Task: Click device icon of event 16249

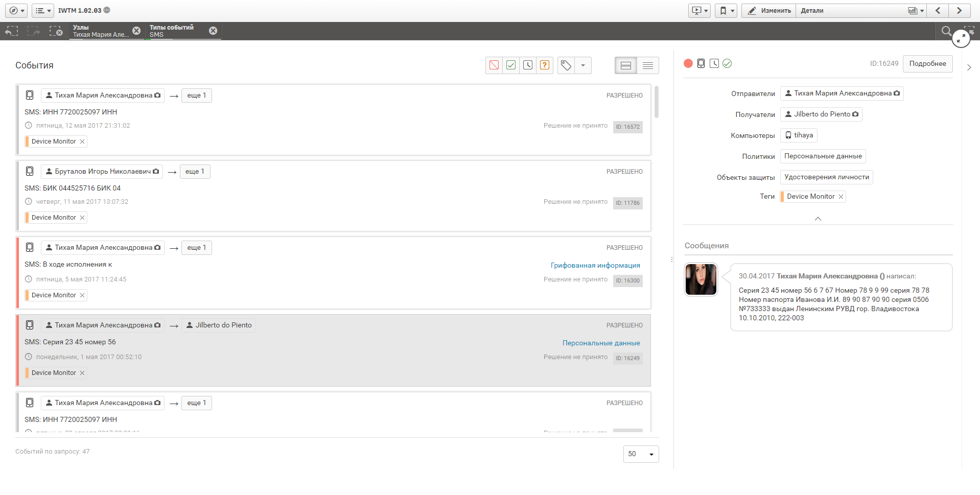Action: pos(30,325)
